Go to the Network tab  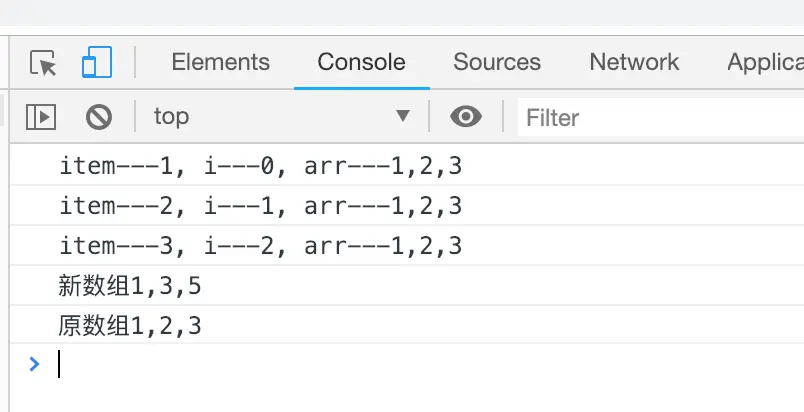[x=634, y=62]
